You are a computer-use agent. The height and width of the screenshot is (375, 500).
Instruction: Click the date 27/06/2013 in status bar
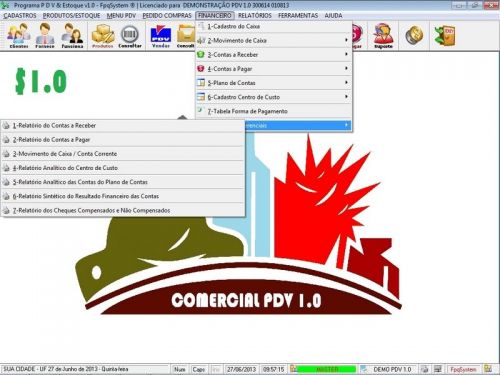coord(241,369)
